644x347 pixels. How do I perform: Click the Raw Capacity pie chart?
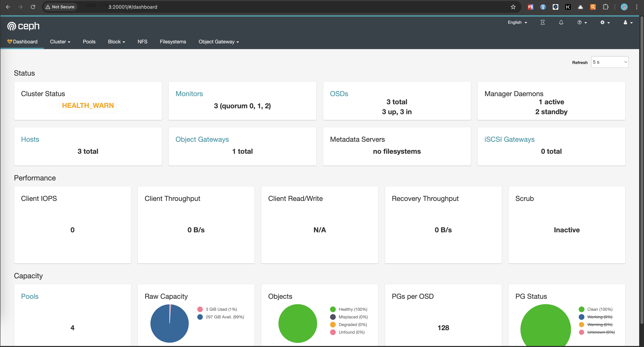[170, 323]
